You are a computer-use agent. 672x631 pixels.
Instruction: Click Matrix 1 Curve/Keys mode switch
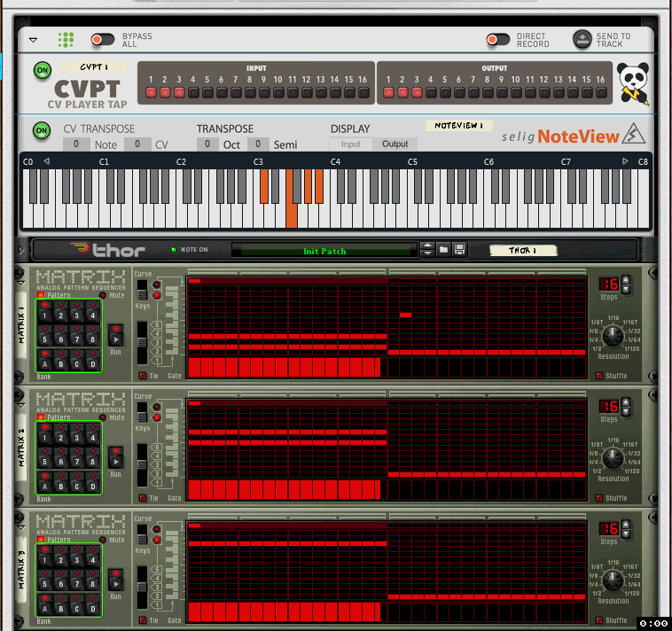pyautogui.click(x=142, y=290)
